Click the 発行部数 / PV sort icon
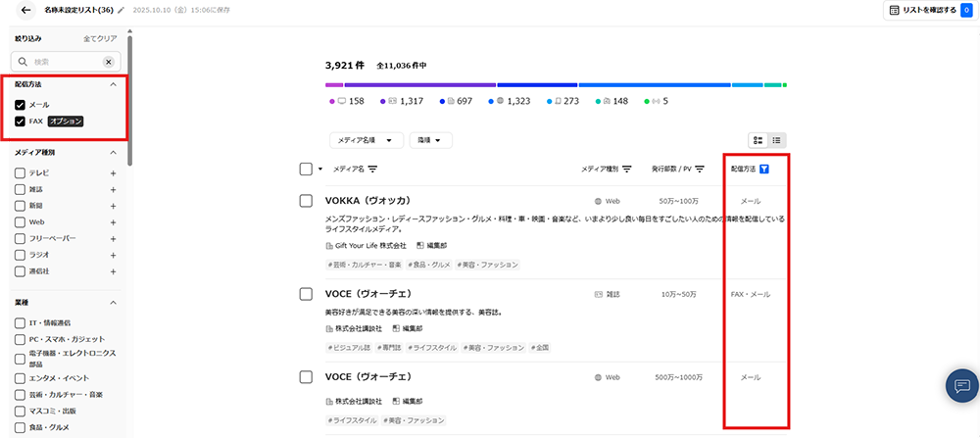Screen dimensions: 980x438 [700, 169]
